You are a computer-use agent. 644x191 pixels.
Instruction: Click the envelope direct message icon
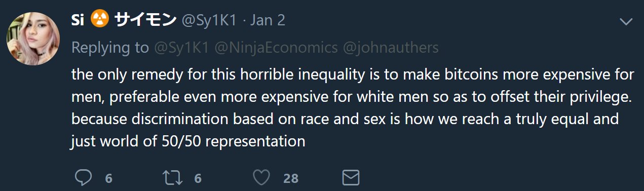pos(351,178)
